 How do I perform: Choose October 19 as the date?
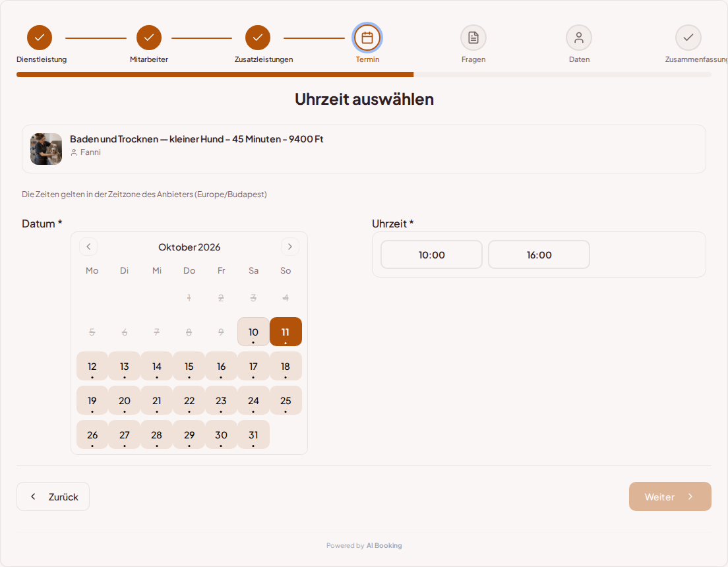[x=92, y=400]
